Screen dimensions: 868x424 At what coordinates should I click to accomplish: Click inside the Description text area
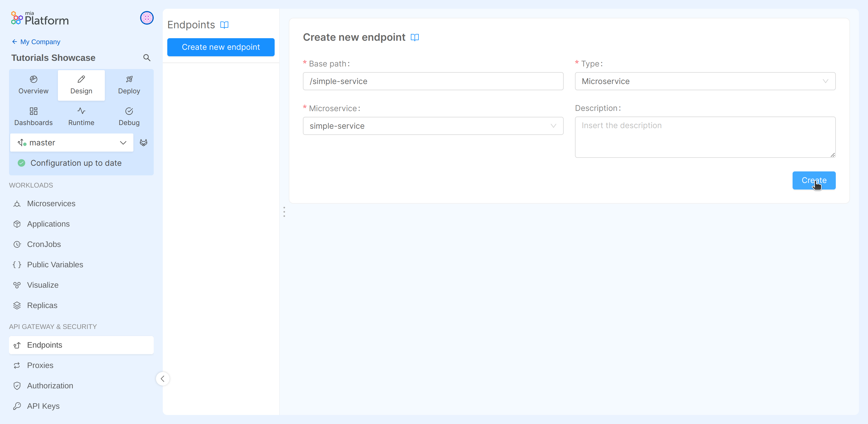tap(705, 137)
